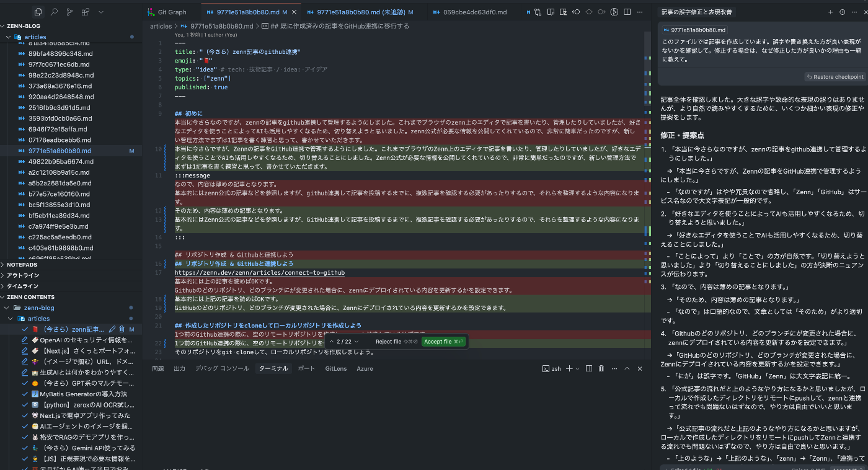Toggle checkmark on MyBatis Generator article
Image resolution: width=868 pixels, height=470 pixels.
pos(25,394)
